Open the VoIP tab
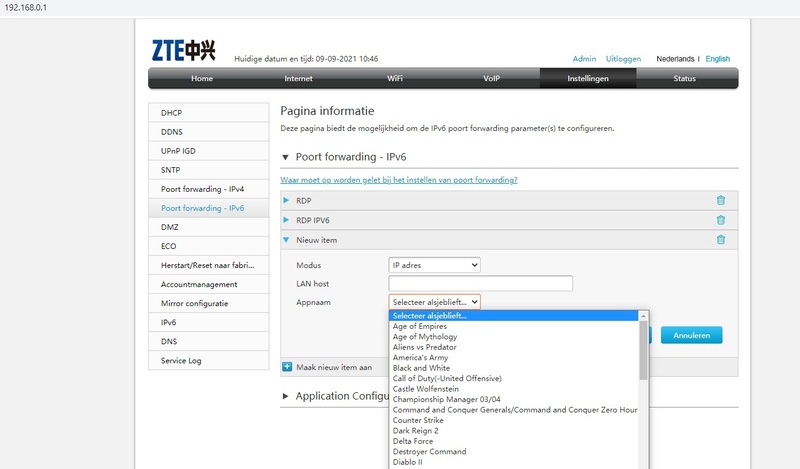 point(491,79)
